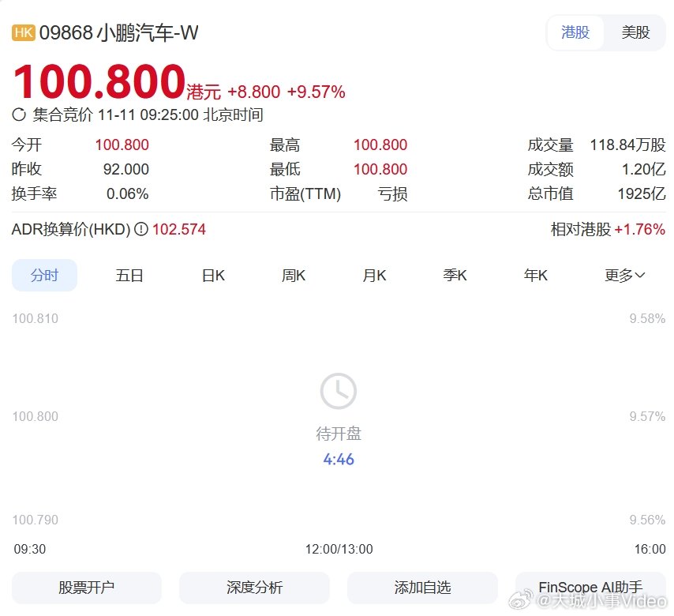The height and width of the screenshot is (616, 674).
Task: Click the waiting-to-open clock icon
Action: coord(339,390)
